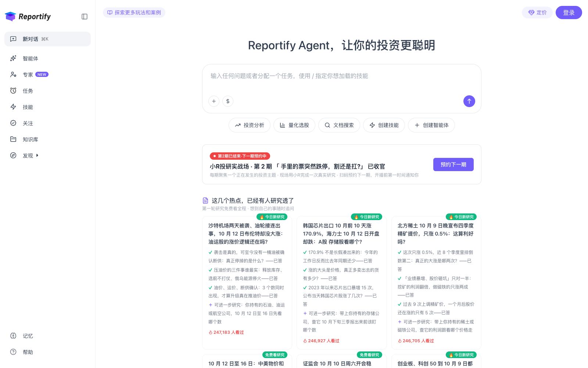Click the 第2期已结束·下一期预约中 badge

[240, 156]
